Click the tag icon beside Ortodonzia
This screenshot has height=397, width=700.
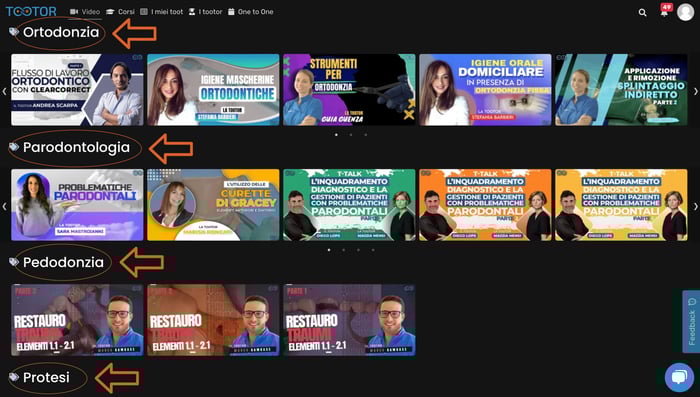pos(14,32)
